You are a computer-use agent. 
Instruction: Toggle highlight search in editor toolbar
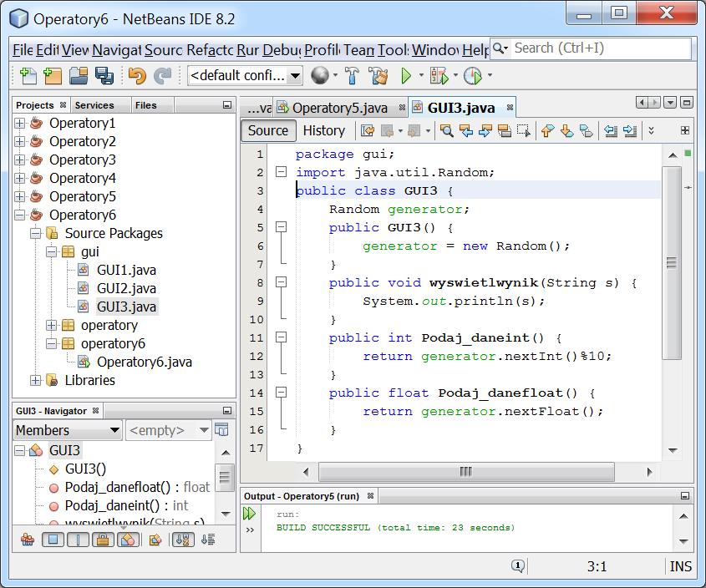click(x=505, y=130)
